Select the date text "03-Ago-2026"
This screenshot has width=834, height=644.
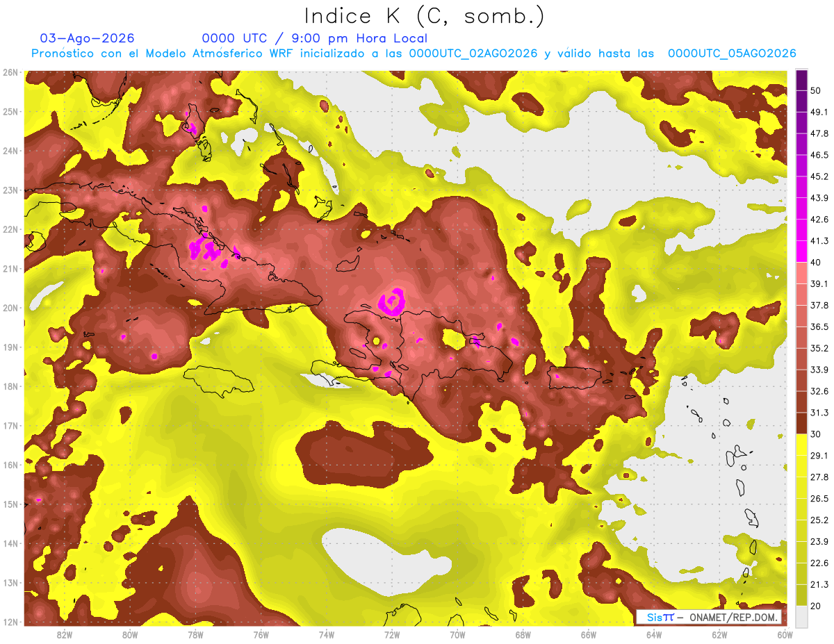pos(87,38)
